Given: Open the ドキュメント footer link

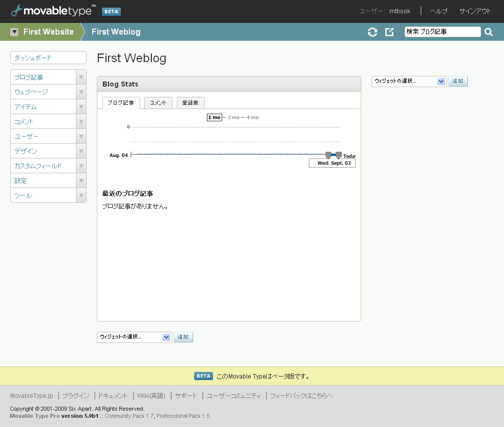Looking at the screenshot, I should (113, 396).
